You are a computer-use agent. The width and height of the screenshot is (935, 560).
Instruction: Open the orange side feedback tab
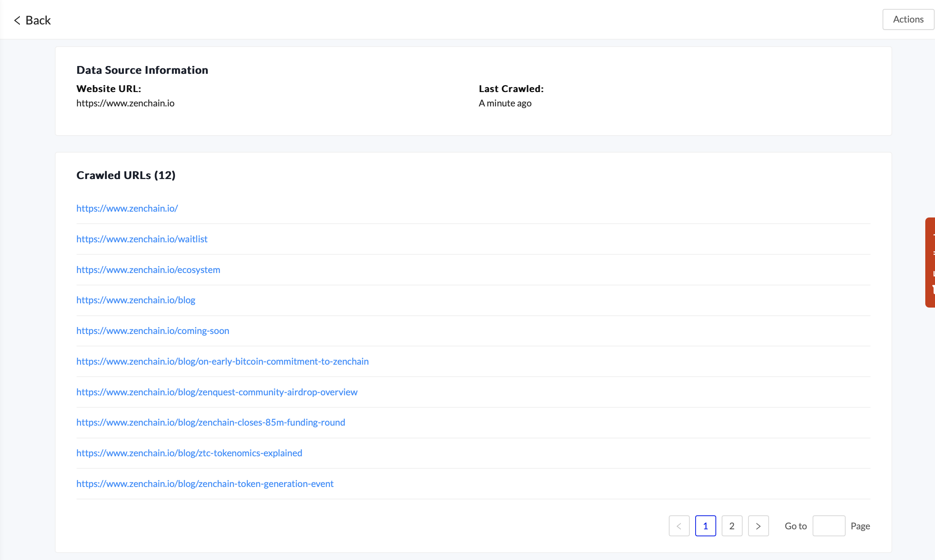[930, 262]
